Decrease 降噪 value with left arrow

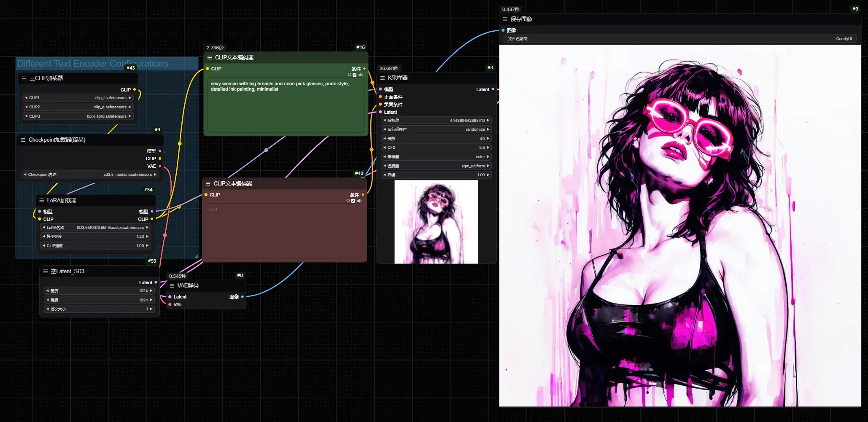(385, 175)
